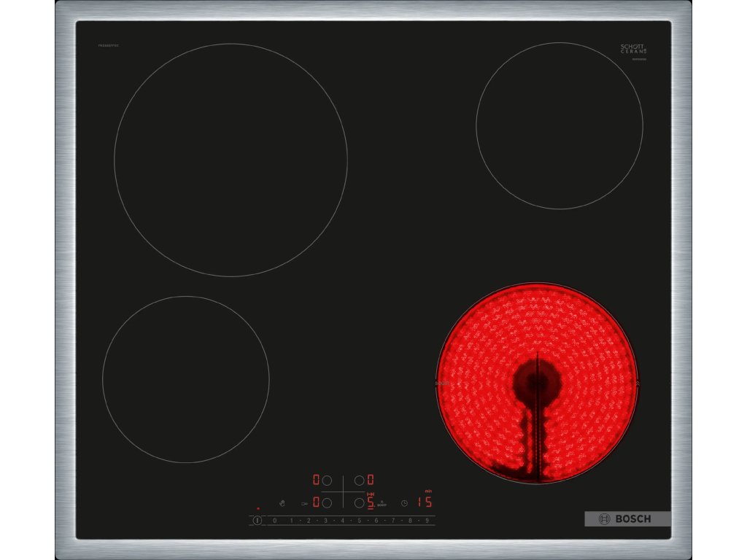
Task: Tap the wipe protection hand icon
Action: [x=281, y=502]
